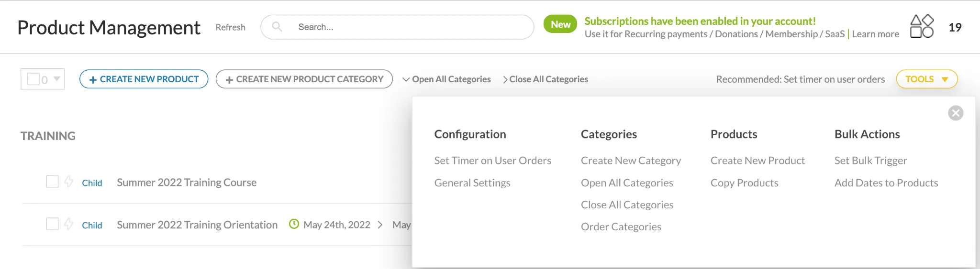Click Recommended: Set timer on user orders

tap(800, 79)
